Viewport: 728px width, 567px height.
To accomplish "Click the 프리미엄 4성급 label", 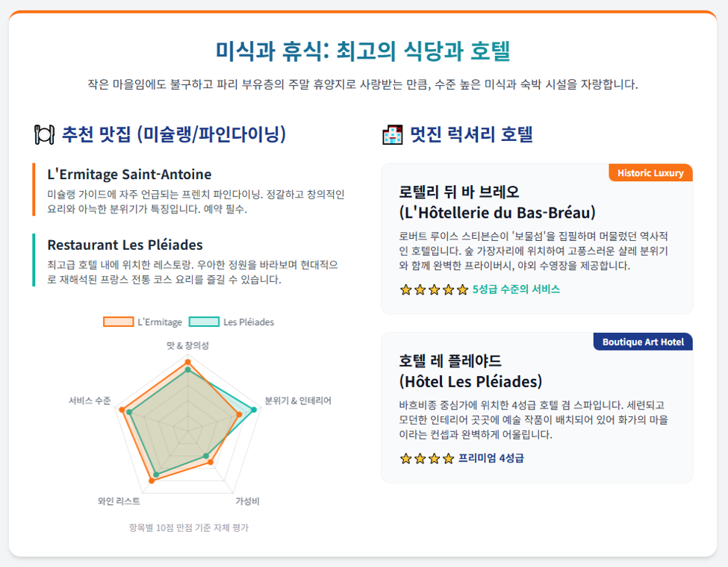I will [x=491, y=458].
